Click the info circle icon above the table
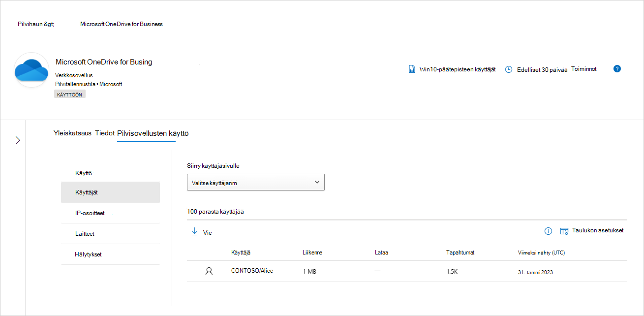 coord(549,231)
